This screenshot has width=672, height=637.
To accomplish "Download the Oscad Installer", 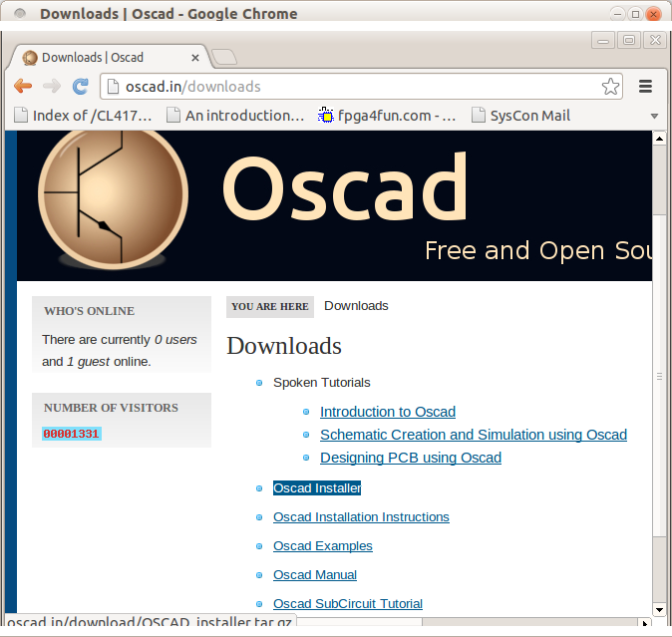I will pyautogui.click(x=317, y=487).
